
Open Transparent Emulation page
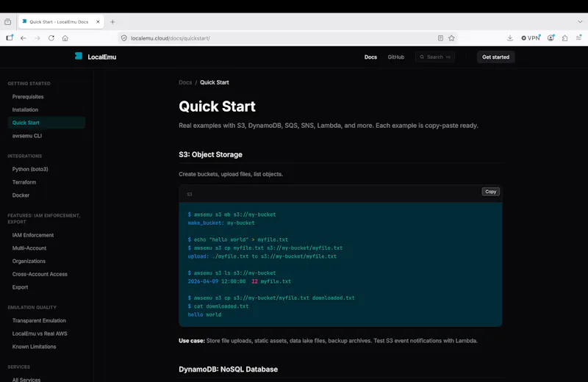pos(39,320)
